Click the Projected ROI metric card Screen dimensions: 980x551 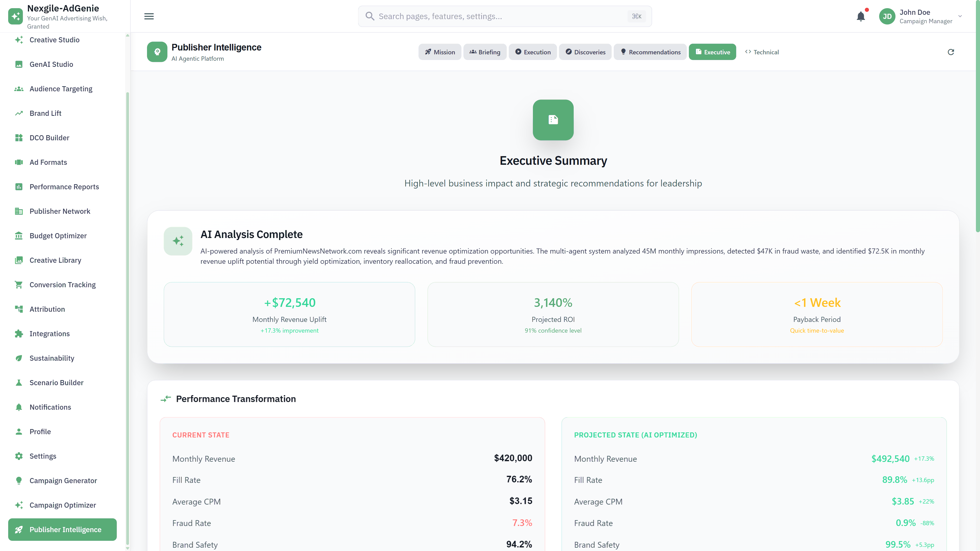click(x=553, y=314)
